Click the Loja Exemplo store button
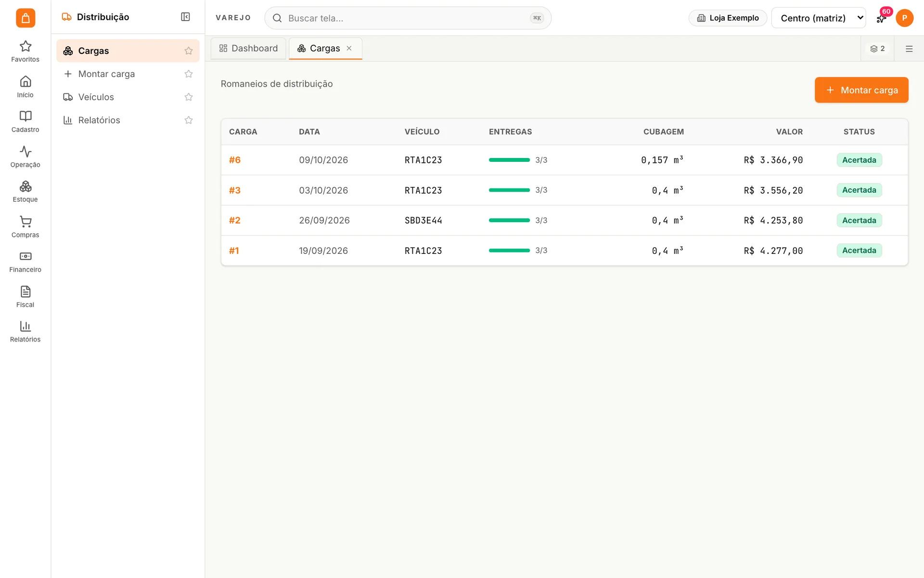This screenshot has height=578, width=924. tap(728, 18)
